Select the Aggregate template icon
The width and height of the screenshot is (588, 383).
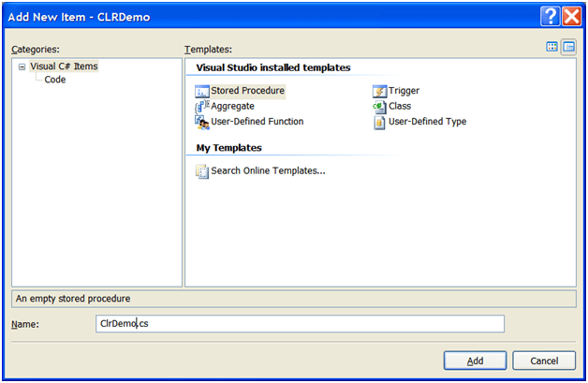(202, 107)
